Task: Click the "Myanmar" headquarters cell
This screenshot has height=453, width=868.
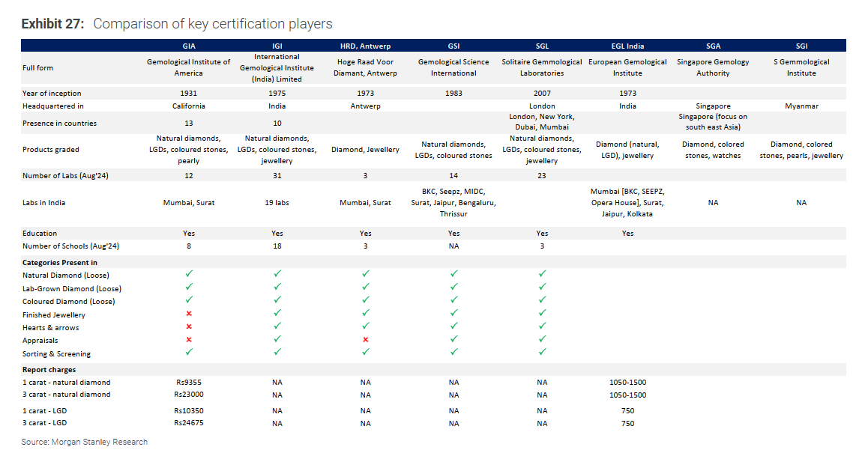Action: (x=801, y=106)
